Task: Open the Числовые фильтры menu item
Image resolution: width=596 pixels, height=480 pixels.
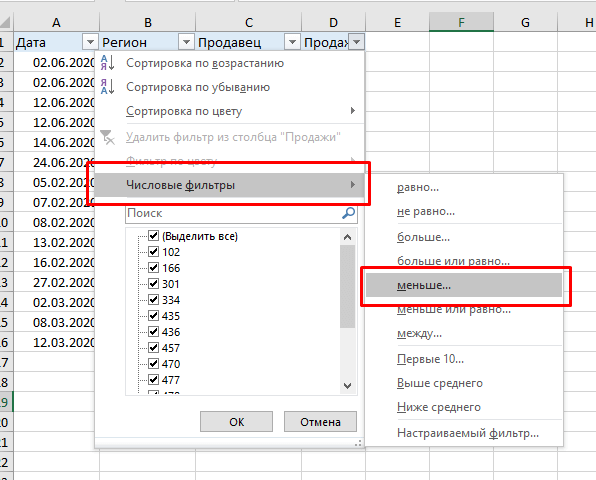Action: [230, 185]
